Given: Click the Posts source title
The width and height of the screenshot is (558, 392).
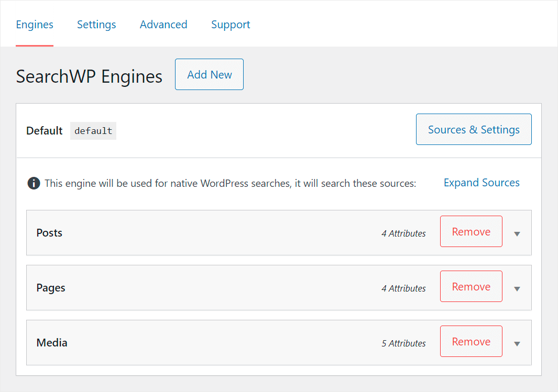Looking at the screenshot, I should 49,233.
